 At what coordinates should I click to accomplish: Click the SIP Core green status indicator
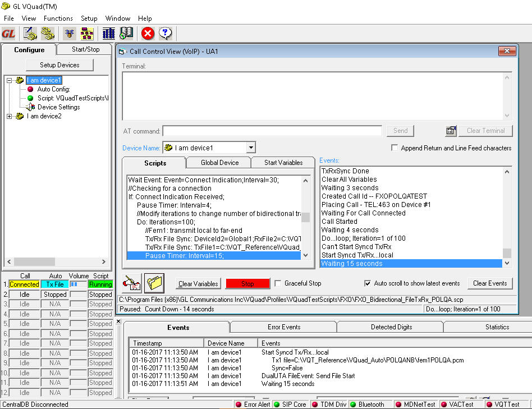277,405
